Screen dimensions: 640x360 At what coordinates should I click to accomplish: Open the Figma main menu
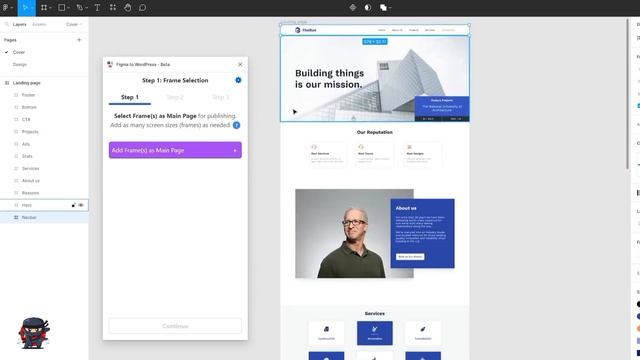tap(6, 7)
